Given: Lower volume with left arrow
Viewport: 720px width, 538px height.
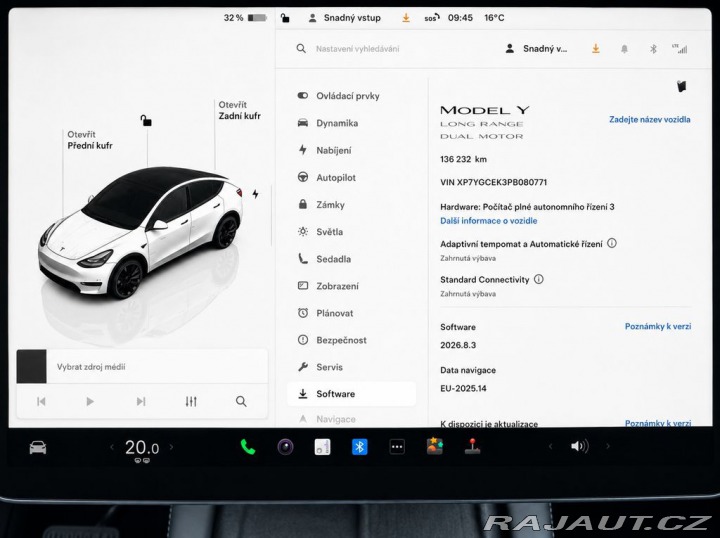Looking at the screenshot, I should (551, 446).
